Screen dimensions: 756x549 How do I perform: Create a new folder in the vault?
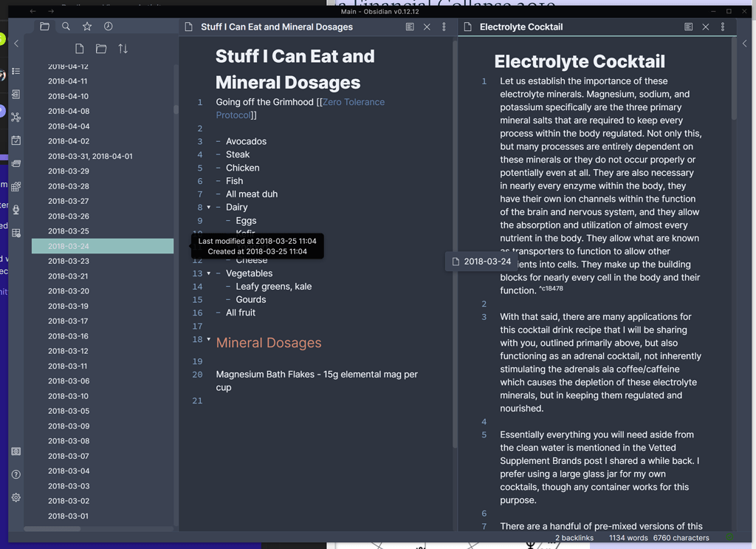click(x=101, y=48)
